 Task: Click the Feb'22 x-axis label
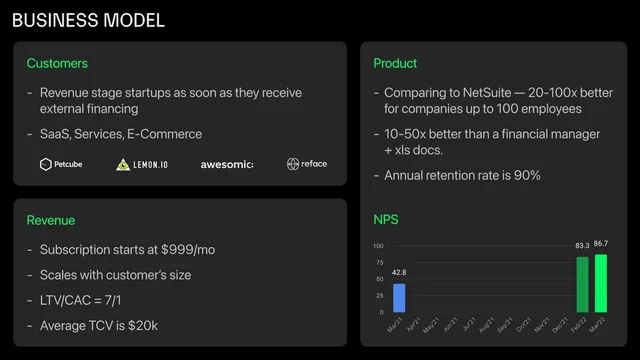pos(579,325)
